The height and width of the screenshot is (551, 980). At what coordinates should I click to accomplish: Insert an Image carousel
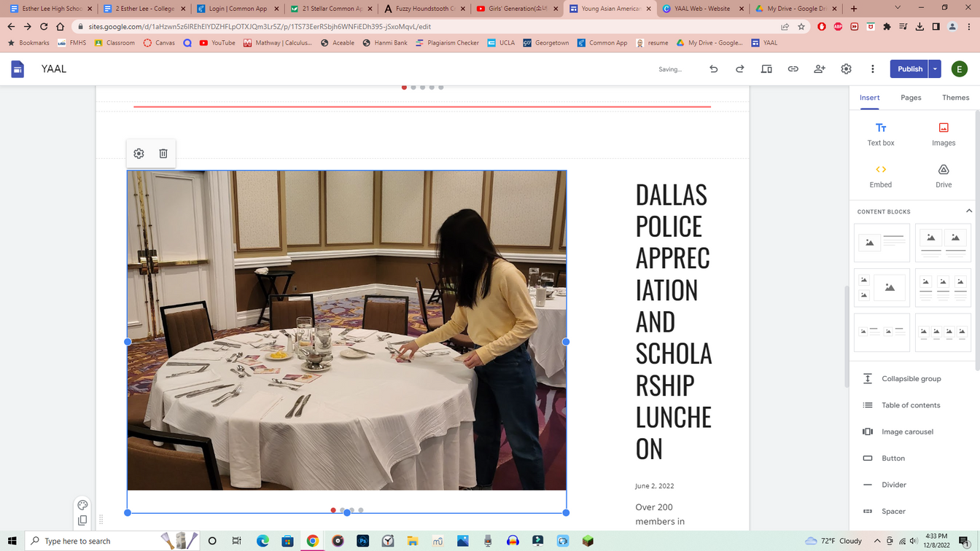click(906, 432)
